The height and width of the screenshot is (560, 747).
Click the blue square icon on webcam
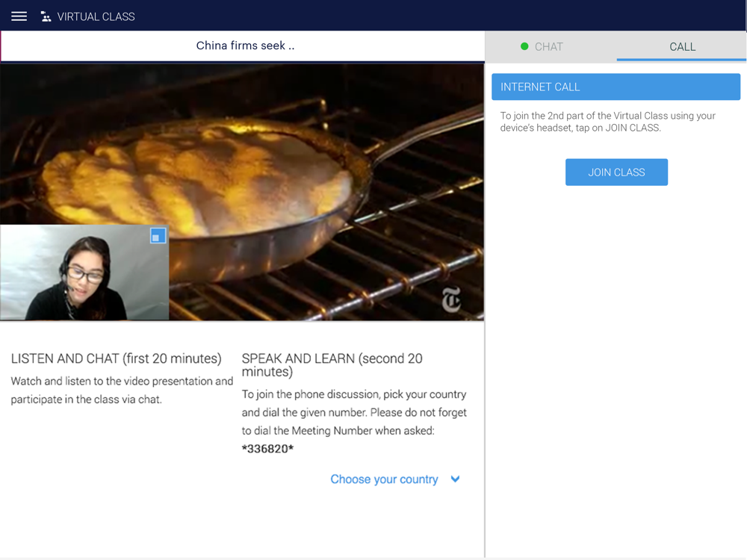click(x=158, y=236)
